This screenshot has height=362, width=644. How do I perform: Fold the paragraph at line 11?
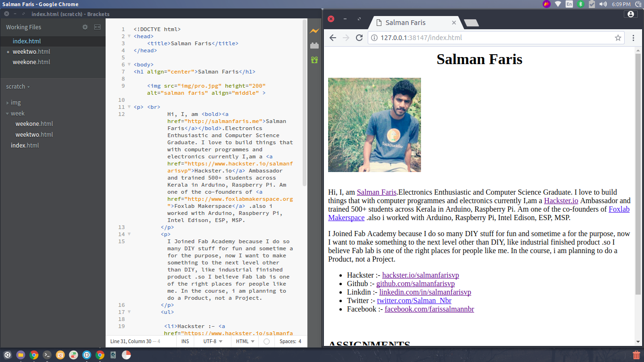coord(129,107)
